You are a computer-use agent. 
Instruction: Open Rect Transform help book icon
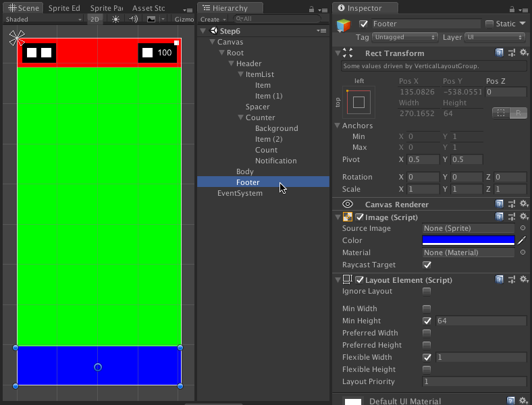pyautogui.click(x=499, y=53)
